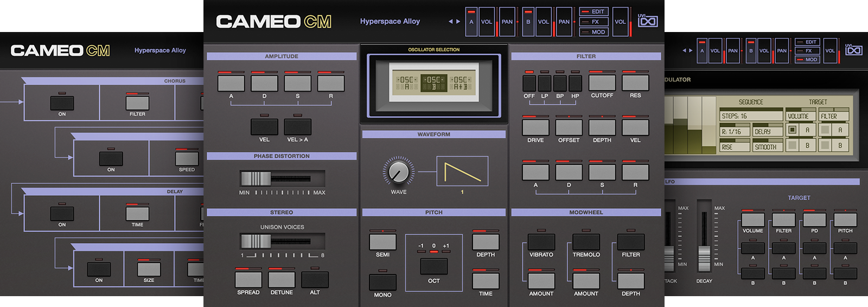868x307 pixels.
Task: Toggle VEL > A button
Action: coord(298,126)
